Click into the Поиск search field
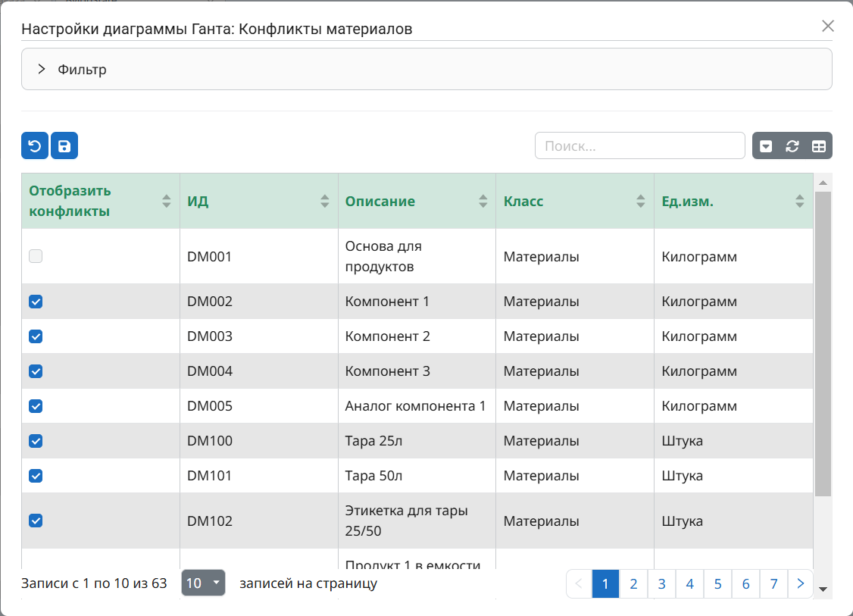 click(x=639, y=146)
